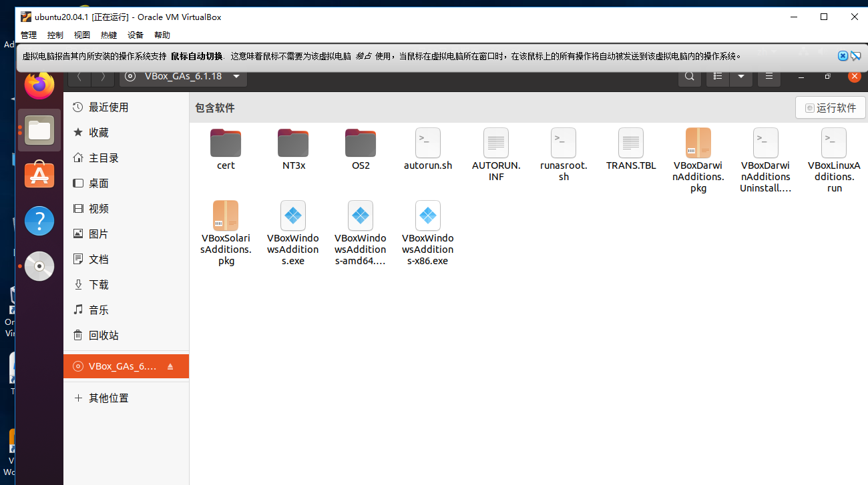
Task: Open Ubuntu Software from the dock
Action: [x=39, y=175]
